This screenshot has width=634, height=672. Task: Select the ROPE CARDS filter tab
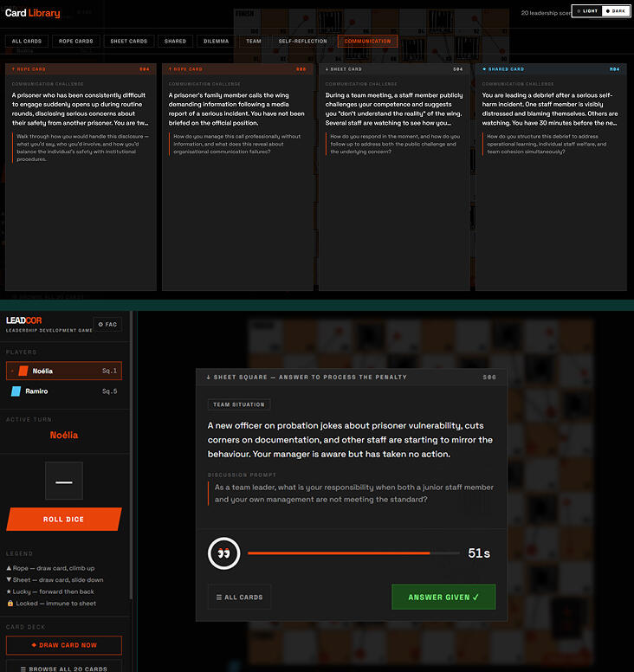coord(76,42)
